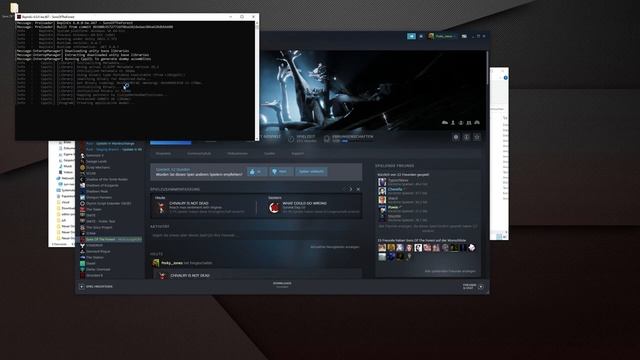Open the Downloads section in bottom bar
This screenshot has width=640, height=360.
282,284
